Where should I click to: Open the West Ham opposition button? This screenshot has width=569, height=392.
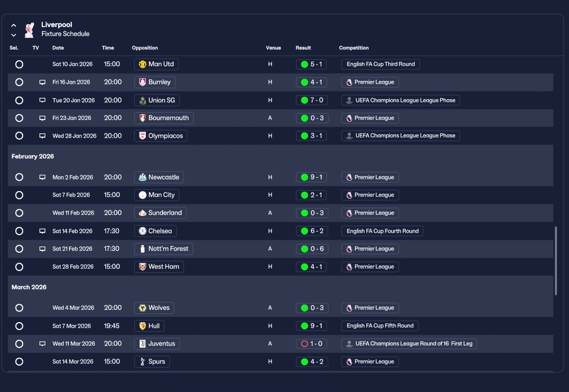[x=159, y=267]
